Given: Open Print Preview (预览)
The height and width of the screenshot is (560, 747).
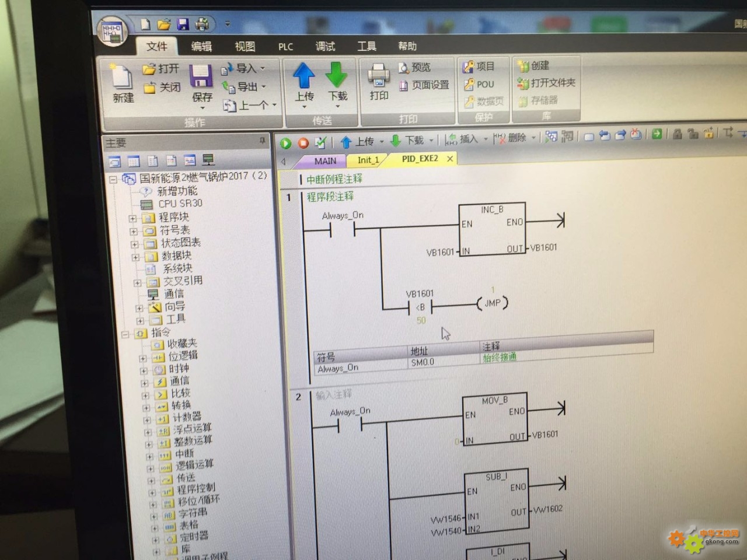Looking at the screenshot, I should click(415, 68).
